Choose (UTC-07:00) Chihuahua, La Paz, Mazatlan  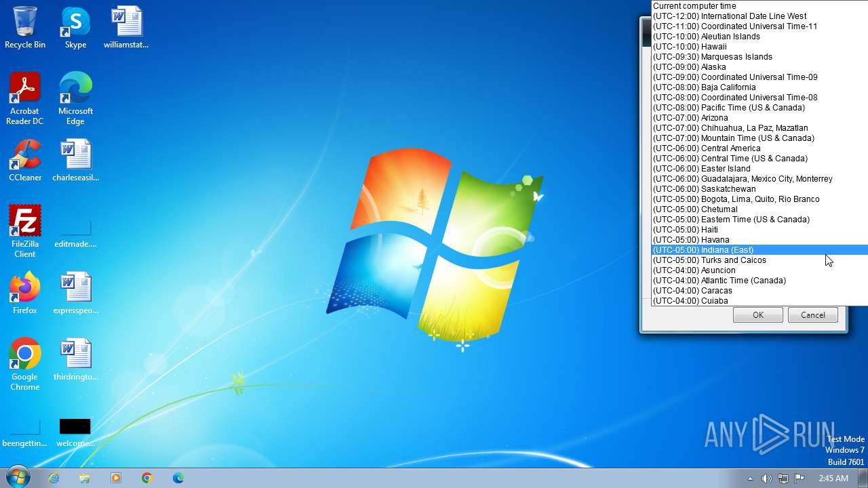point(760,128)
